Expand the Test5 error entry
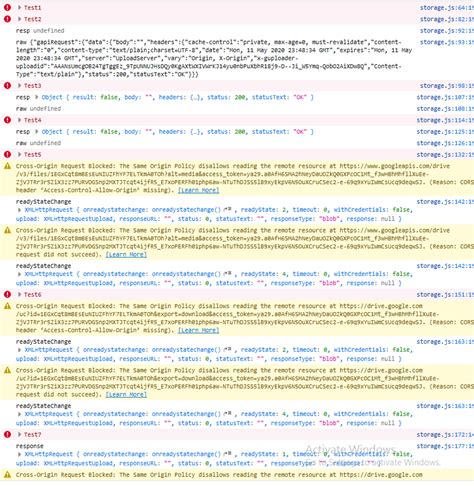The image size is (474, 486). 20,154
